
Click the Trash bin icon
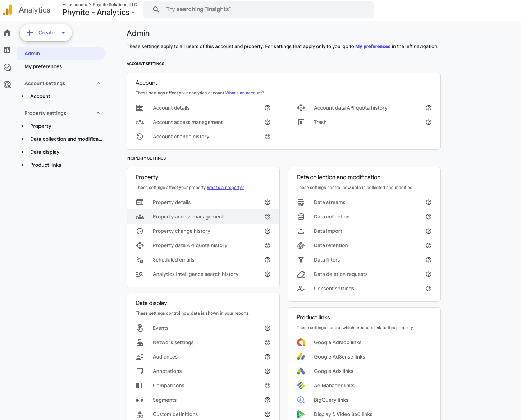tap(301, 122)
